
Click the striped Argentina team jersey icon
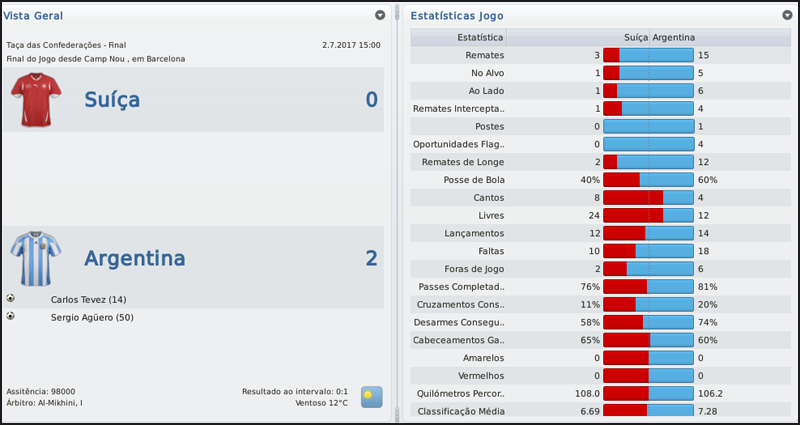[x=36, y=258]
